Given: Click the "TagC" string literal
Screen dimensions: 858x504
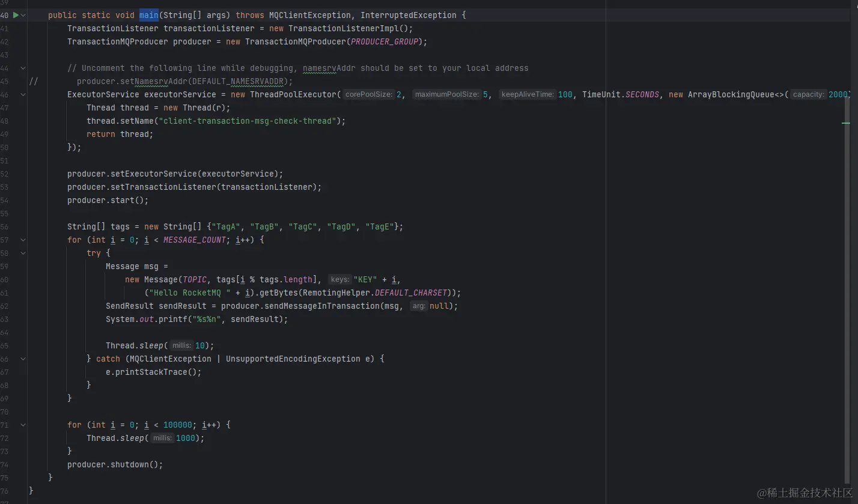Looking at the screenshot, I should [303, 226].
